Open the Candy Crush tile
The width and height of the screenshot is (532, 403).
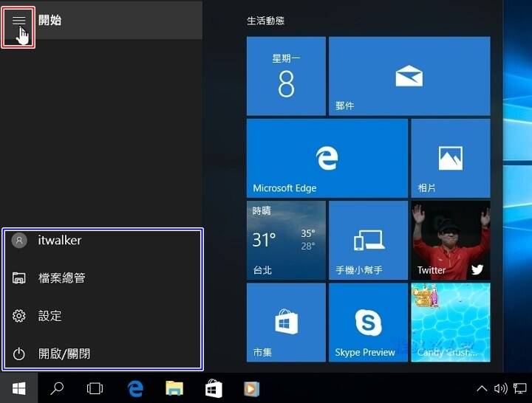coord(451,323)
